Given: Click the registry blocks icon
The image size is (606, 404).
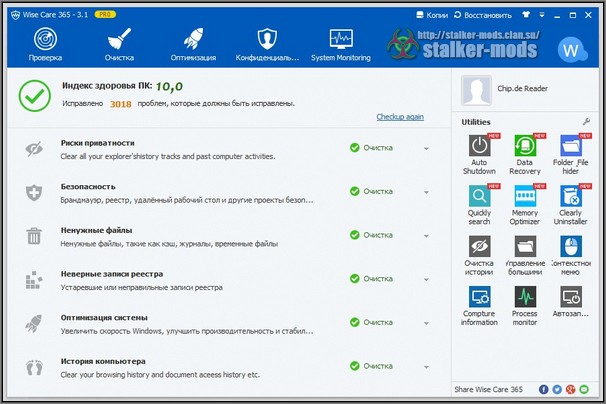Looking at the screenshot, I should click(34, 280).
